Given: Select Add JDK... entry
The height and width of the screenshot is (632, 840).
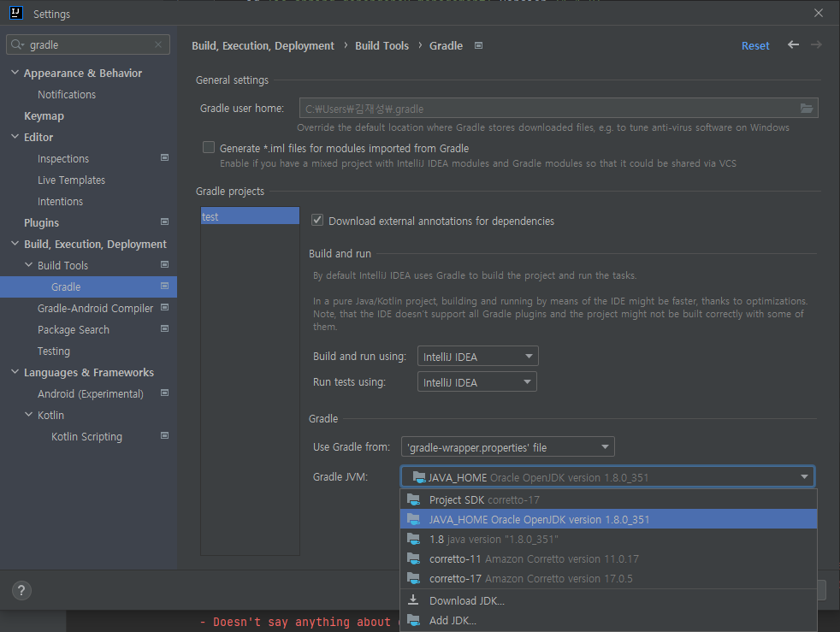Looking at the screenshot, I should 608,620.
